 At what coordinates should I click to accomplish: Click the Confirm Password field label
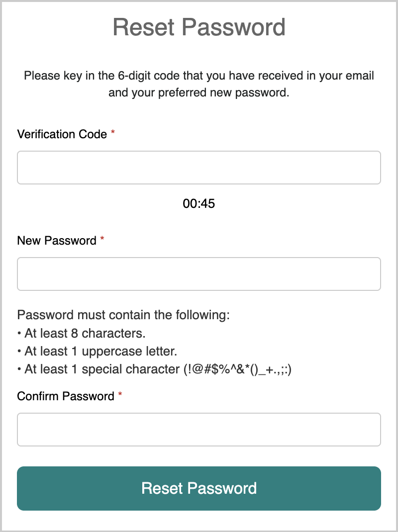pos(66,396)
